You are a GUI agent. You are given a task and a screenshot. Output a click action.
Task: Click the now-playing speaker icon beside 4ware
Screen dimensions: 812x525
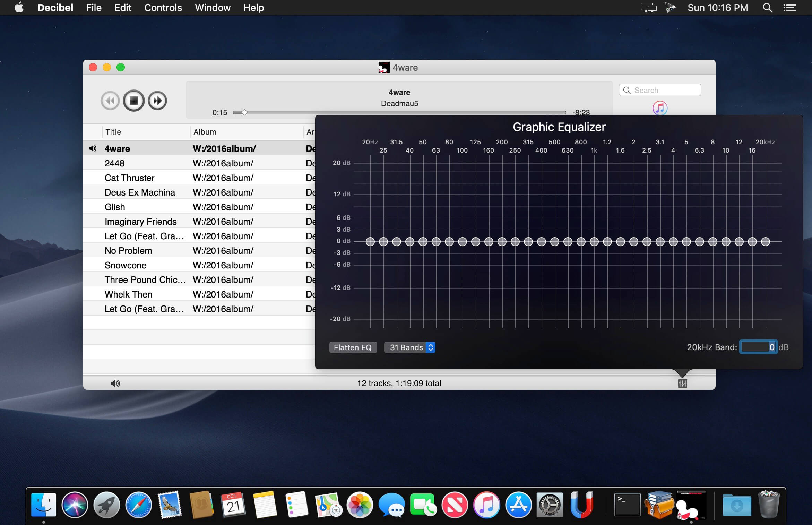point(92,148)
